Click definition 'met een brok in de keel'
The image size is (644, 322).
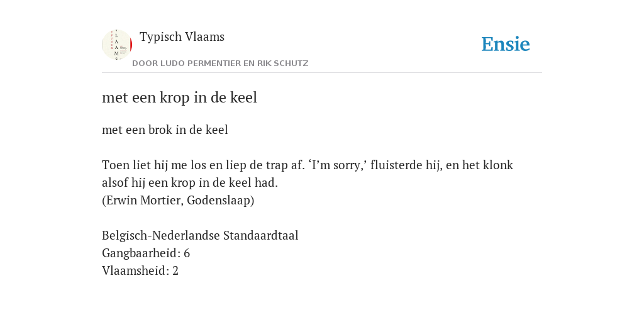pyautogui.click(x=165, y=130)
